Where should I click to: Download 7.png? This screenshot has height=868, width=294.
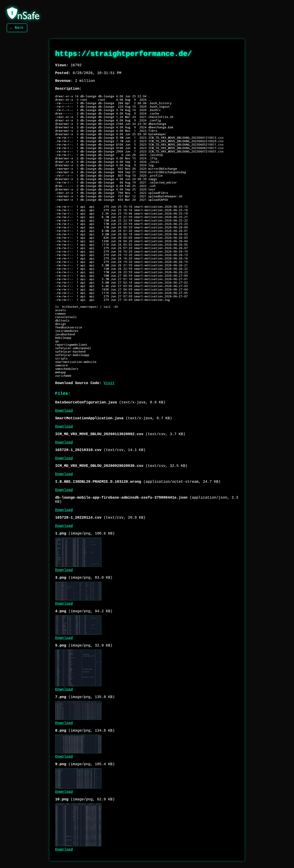click(x=64, y=723)
